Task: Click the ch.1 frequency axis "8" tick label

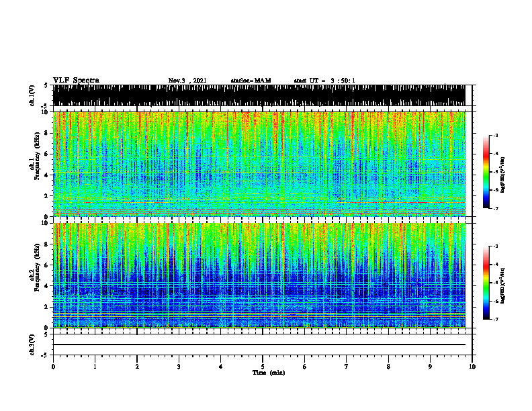Action: pos(47,133)
